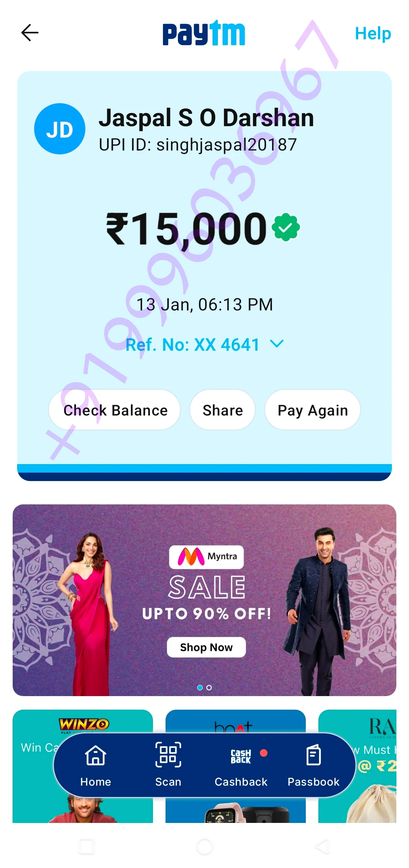409x868 pixels.
Task: Click the Paytm logo
Action: tap(204, 33)
